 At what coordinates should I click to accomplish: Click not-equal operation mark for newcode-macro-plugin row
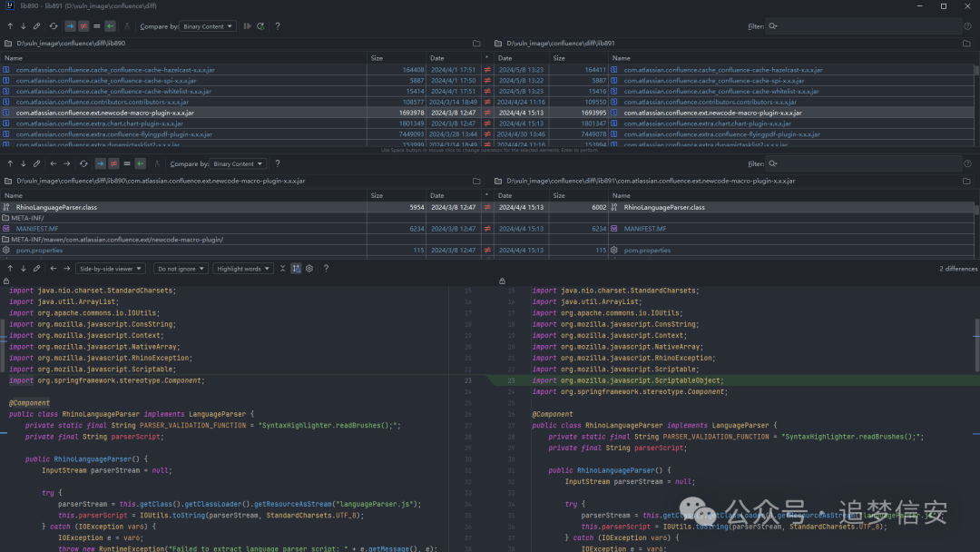pos(487,113)
